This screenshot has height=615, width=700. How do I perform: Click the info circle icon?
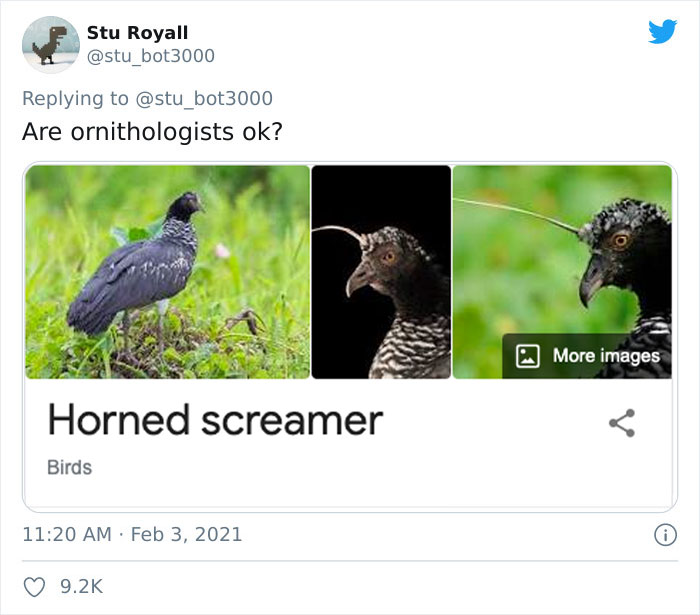click(x=664, y=535)
